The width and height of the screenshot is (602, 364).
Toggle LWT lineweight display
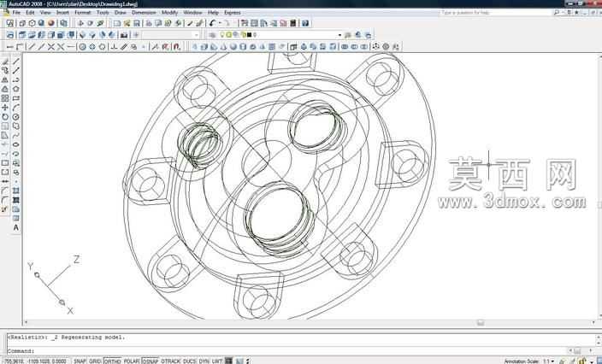pos(217,361)
